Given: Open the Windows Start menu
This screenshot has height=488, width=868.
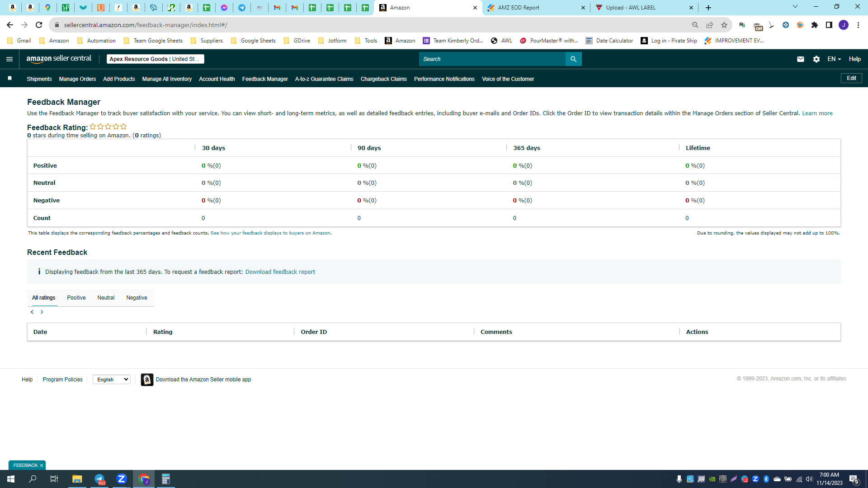Looking at the screenshot, I should point(11,479).
